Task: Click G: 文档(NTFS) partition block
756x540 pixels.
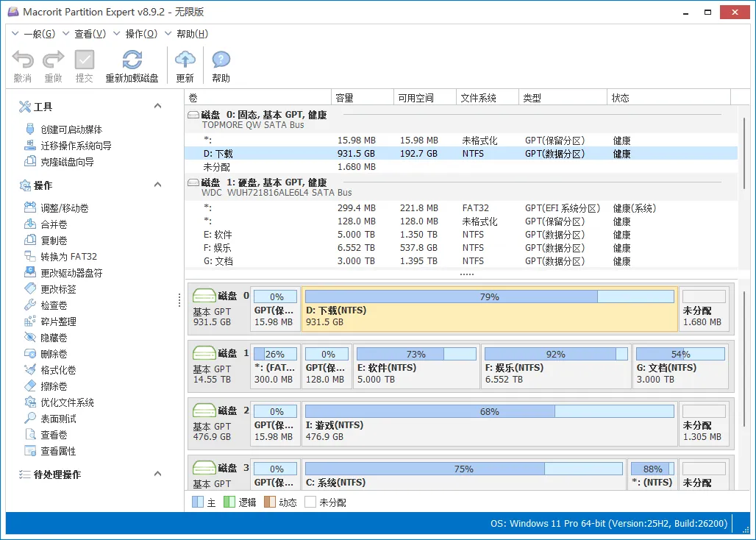Action: (x=680, y=366)
